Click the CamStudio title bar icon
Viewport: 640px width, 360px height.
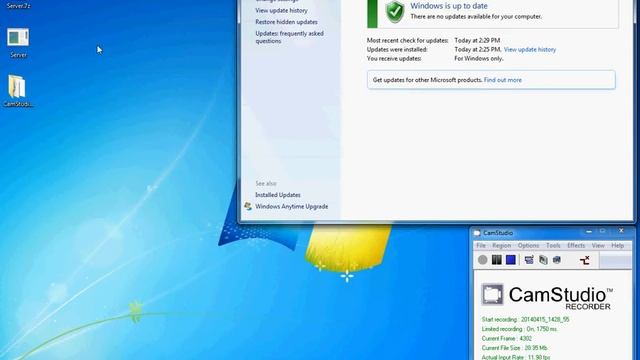pyautogui.click(x=476, y=233)
